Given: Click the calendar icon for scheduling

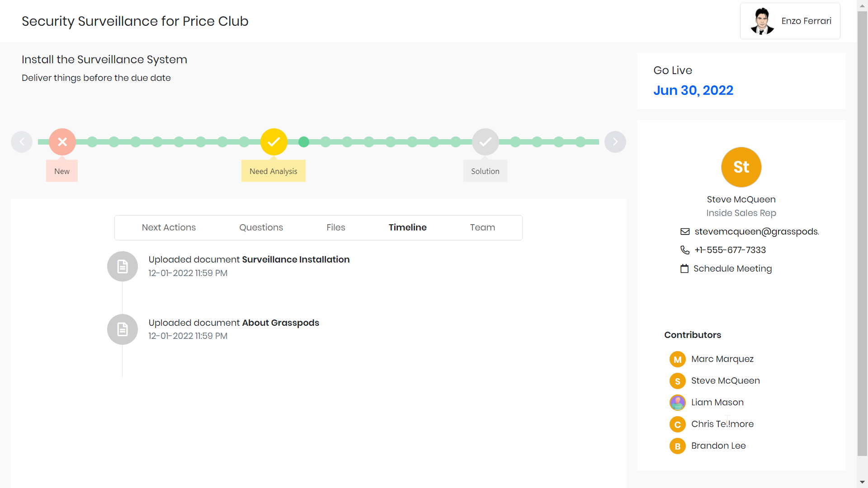Looking at the screenshot, I should [x=684, y=269].
